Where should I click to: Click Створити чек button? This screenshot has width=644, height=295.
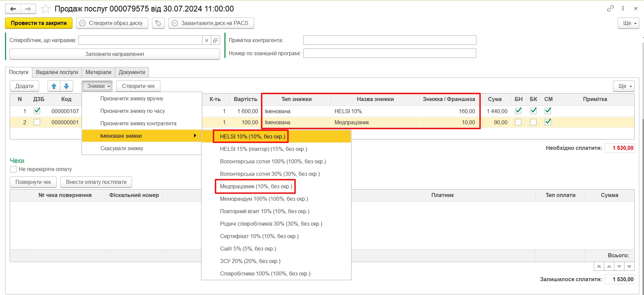(138, 86)
